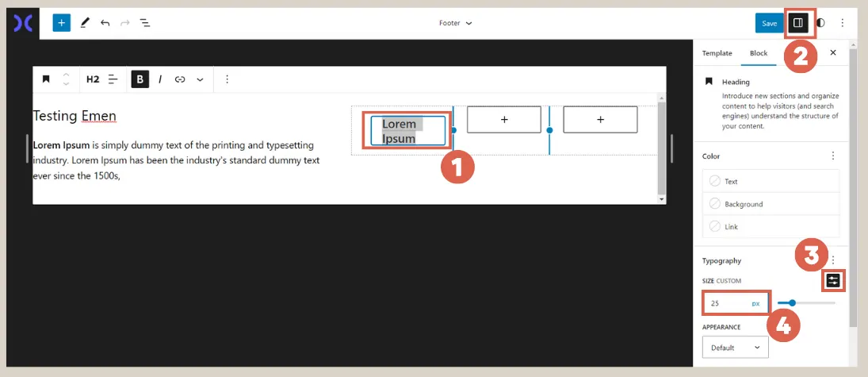Set the Text color
This screenshot has height=377, width=868.
click(771, 181)
